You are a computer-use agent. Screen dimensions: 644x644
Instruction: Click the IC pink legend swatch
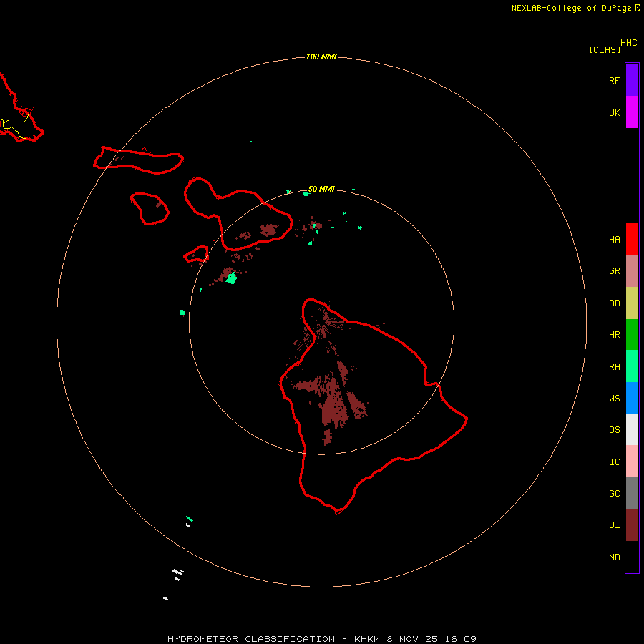(632, 462)
